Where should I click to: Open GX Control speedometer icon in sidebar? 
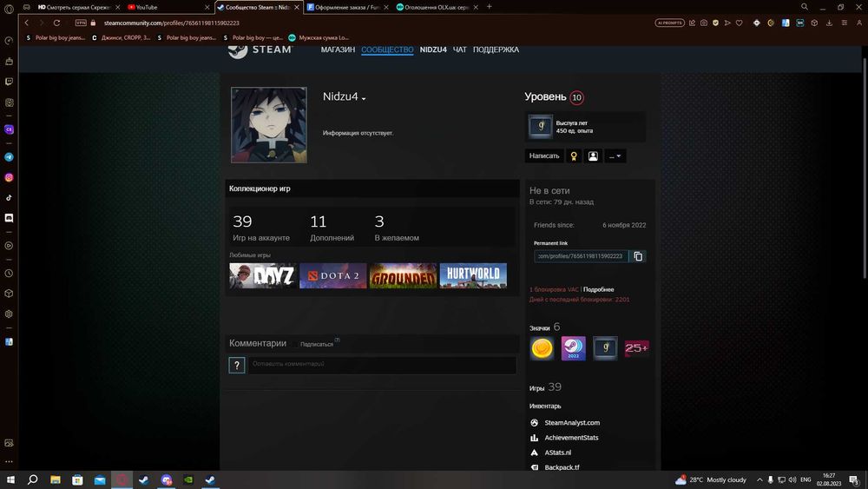9,41
